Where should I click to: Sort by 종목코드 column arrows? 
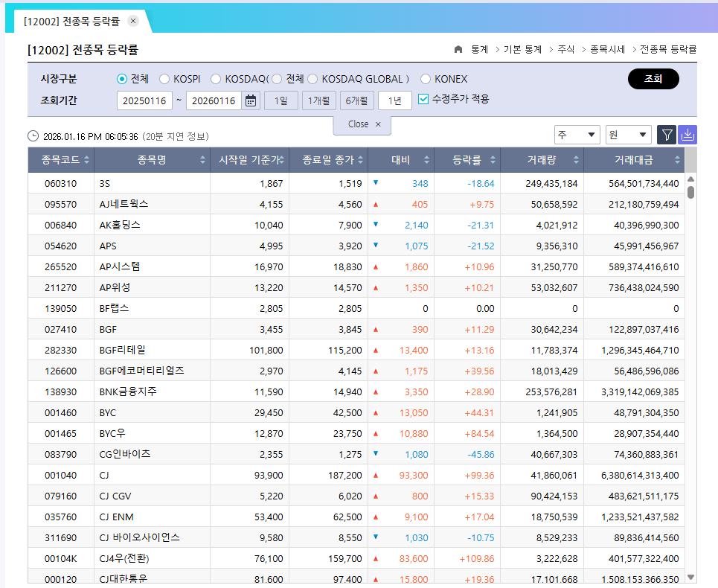tap(86, 160)
